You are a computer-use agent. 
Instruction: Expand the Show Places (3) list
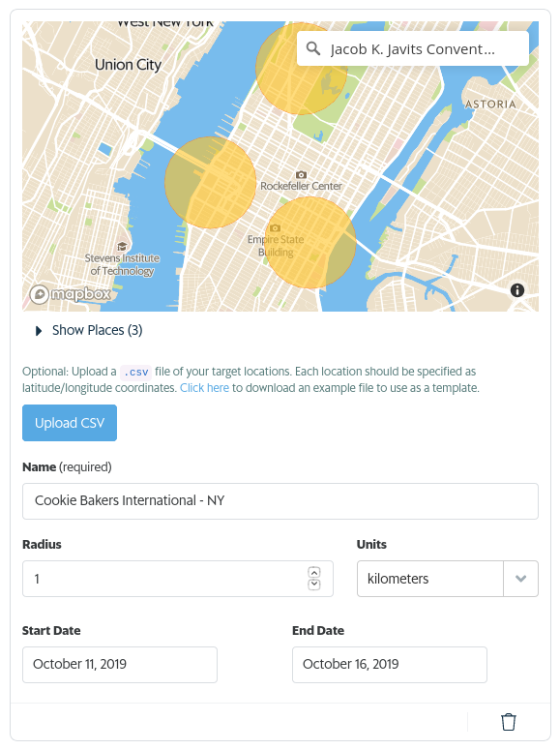(89, 330)
